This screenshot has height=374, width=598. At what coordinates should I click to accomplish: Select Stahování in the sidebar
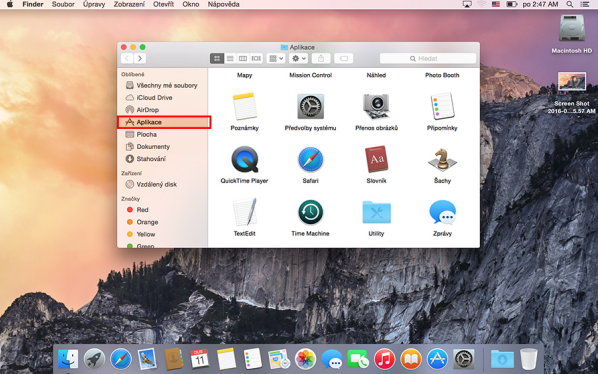pyautogui.click(x=162, y=159)
